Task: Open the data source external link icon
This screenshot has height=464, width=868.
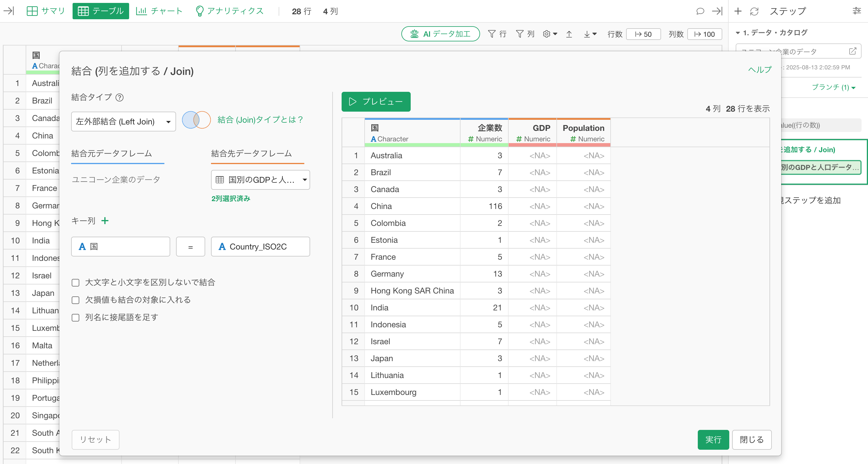Action: [x=853, y=51]
